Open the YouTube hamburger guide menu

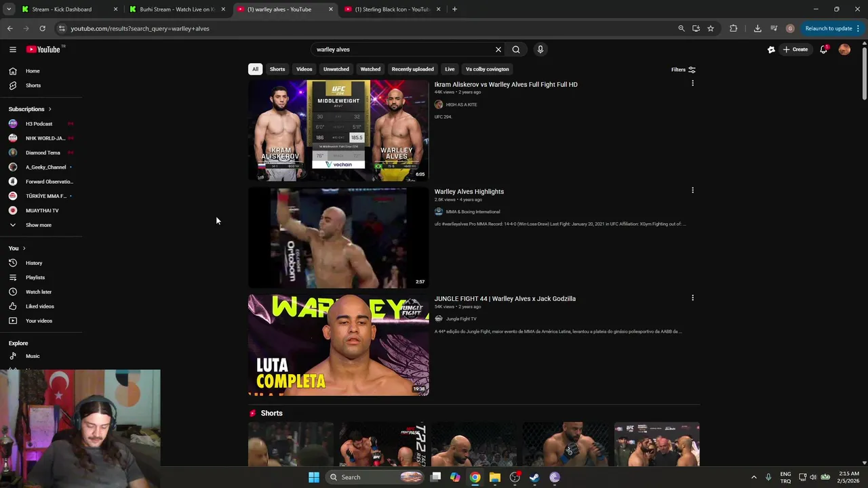(13, 49)
